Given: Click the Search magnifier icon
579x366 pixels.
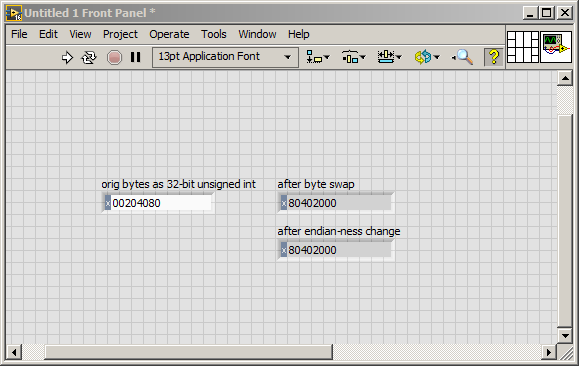Looking at the screenshot, I should pyautogui.click(x=462, y=57).
